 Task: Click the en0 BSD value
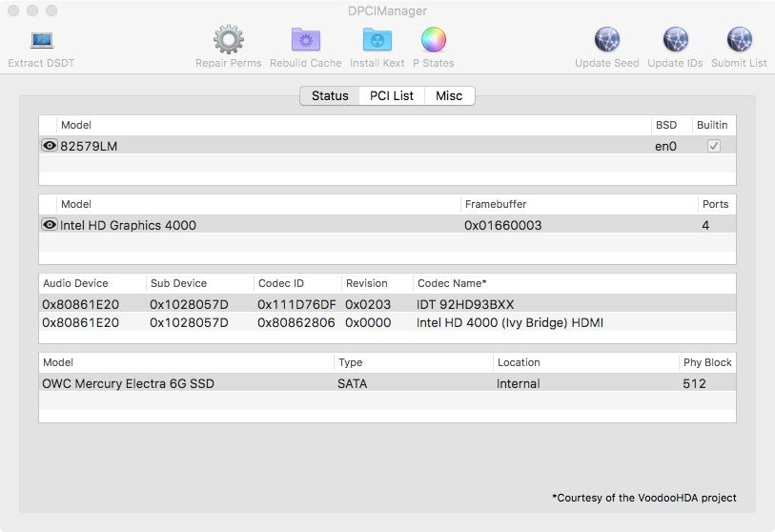pyautogui.click(x=665, y=147)
